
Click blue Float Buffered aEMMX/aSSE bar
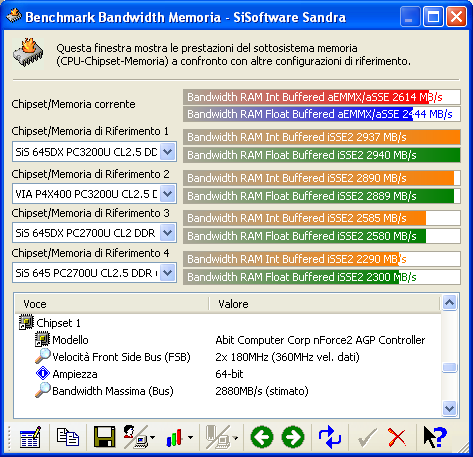[x=322, y=114]
